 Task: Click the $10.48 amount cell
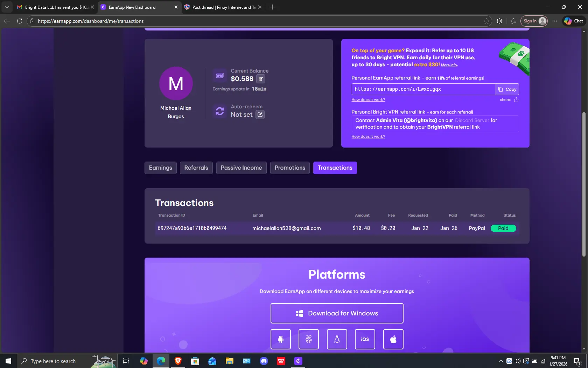click(x=361, y=228)
